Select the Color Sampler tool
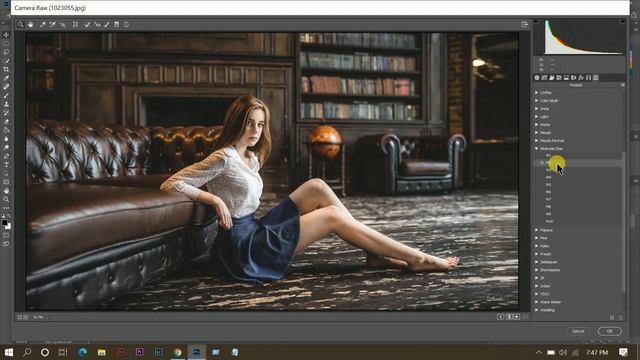This screenshot has height=360, width=640. point(53,24)
